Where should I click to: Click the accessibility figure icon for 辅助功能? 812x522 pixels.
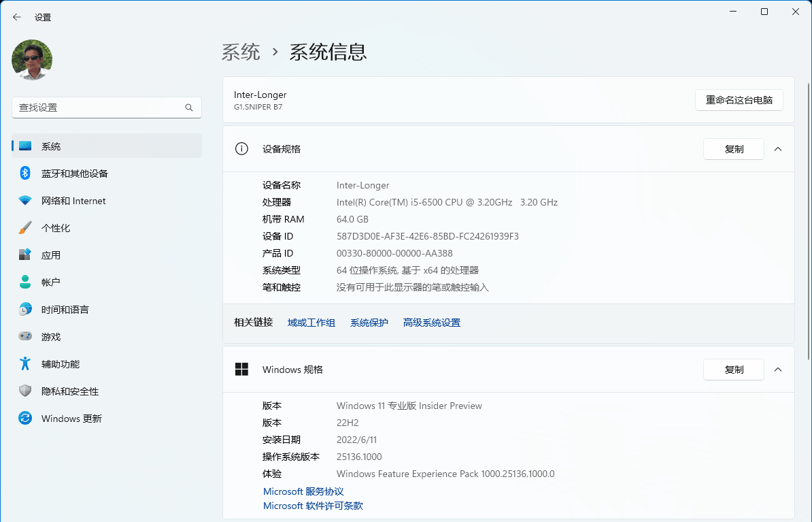point(25,364)
